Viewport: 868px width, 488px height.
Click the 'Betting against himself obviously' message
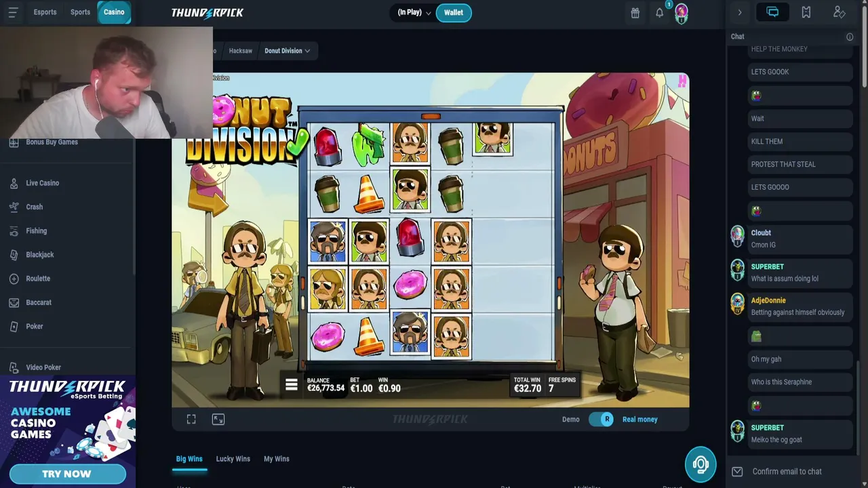[797, 312]
